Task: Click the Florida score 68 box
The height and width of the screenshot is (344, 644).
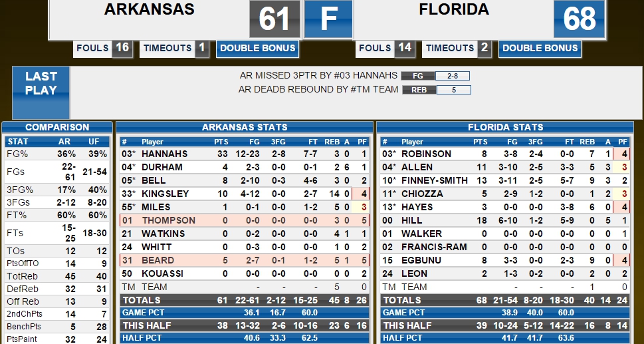Action: click(x=579, y=19)
